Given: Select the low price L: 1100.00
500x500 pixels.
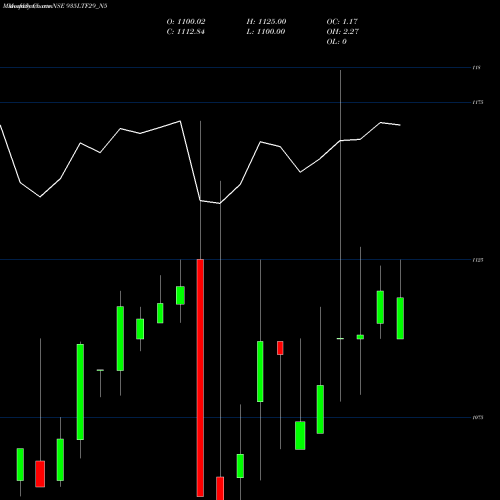Looking at the screenshot, I should click(266, 32).
